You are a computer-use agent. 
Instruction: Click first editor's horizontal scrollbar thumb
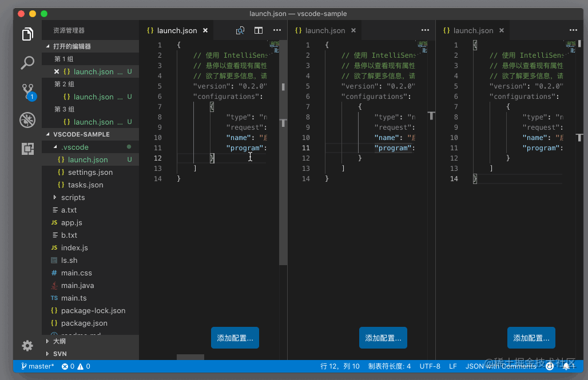point(190,357)
